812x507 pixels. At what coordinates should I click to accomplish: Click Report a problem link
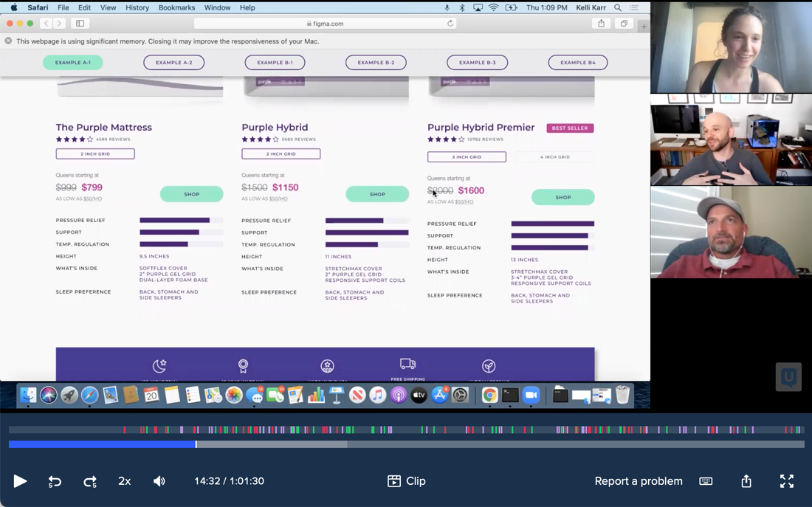[639, 481]
